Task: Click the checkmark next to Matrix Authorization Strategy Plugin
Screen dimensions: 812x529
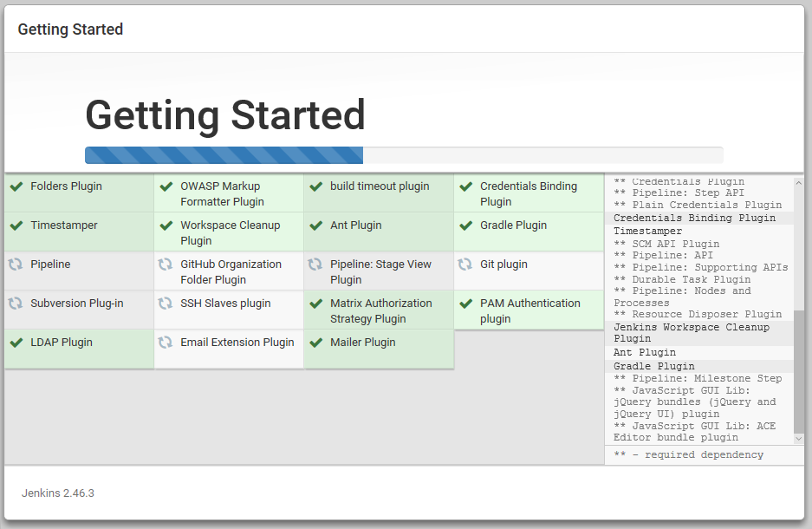Action: pyautogui.click(x=316, y=304)
